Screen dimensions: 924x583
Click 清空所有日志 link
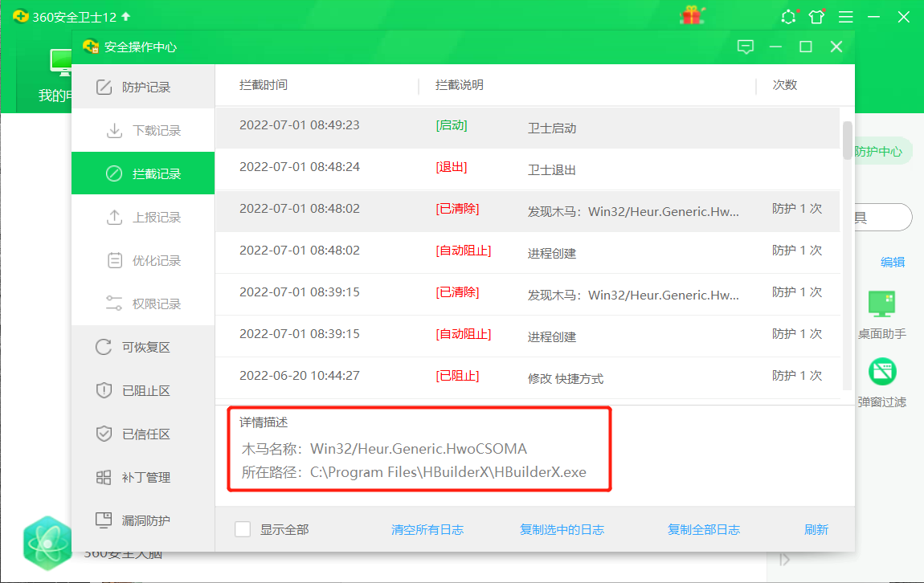[427, 529]
